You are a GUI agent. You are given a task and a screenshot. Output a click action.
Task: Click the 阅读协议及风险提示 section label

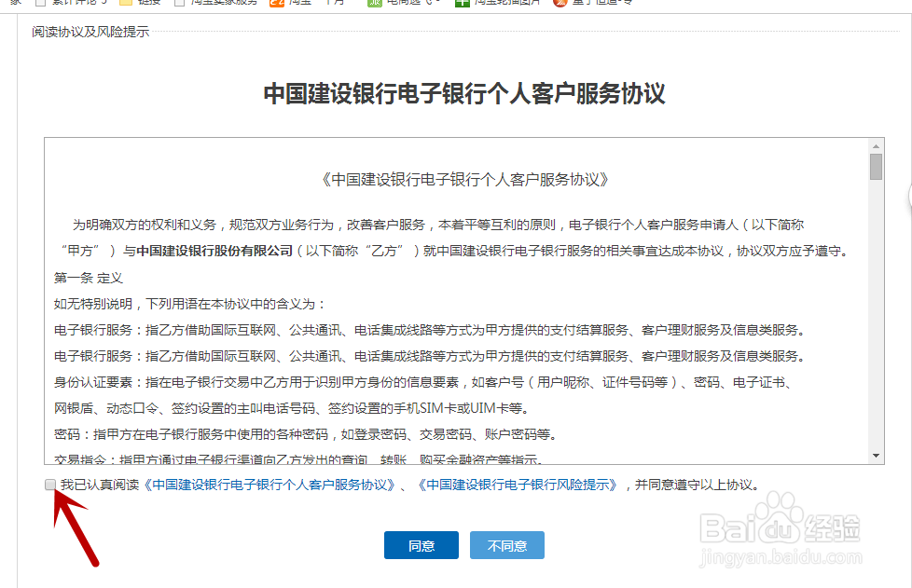click(x=90, y=32)
